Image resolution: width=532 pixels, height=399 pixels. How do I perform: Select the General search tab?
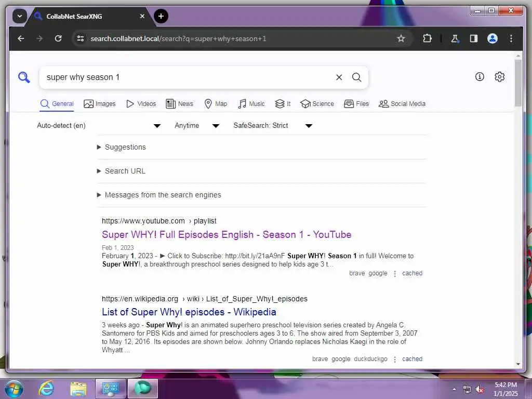[57, 104]
